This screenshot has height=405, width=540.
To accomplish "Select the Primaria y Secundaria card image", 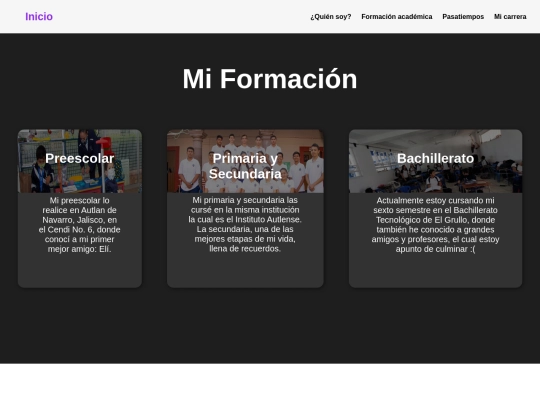I will point(245,161).
